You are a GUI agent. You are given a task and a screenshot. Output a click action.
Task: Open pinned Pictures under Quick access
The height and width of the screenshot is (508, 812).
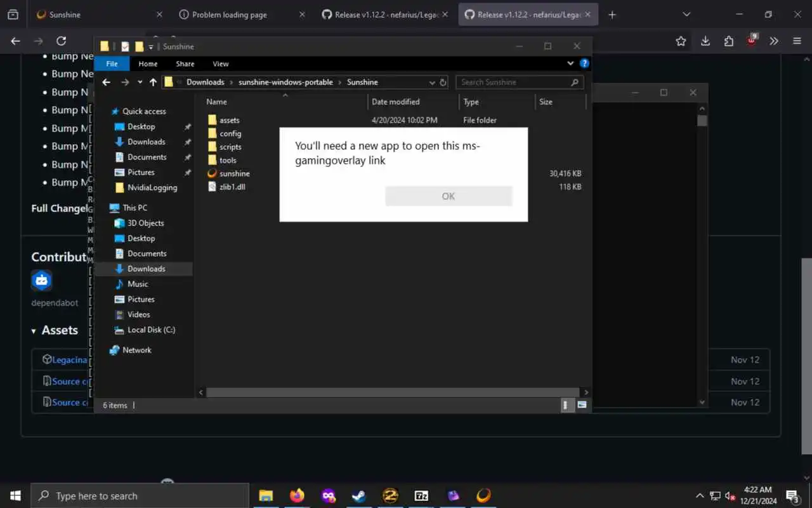point(141,172)
